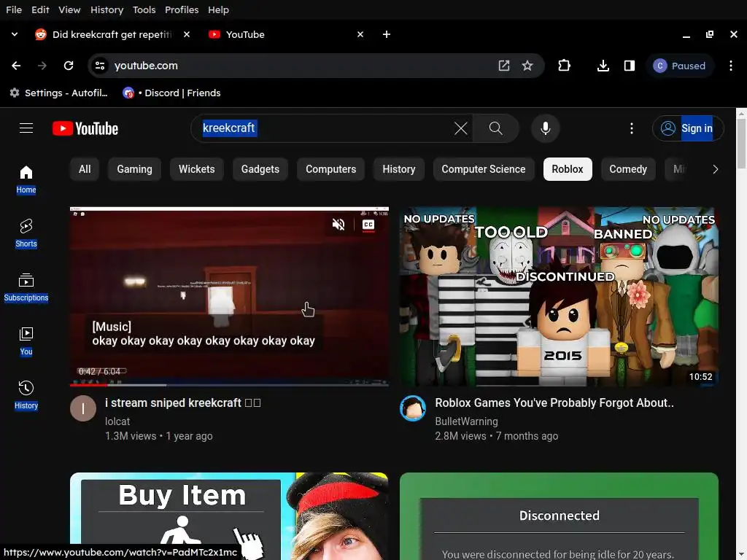The image size is (747, 560).
Task: Open the BulletWarning channel avatar
Action: tap(413, 408)
